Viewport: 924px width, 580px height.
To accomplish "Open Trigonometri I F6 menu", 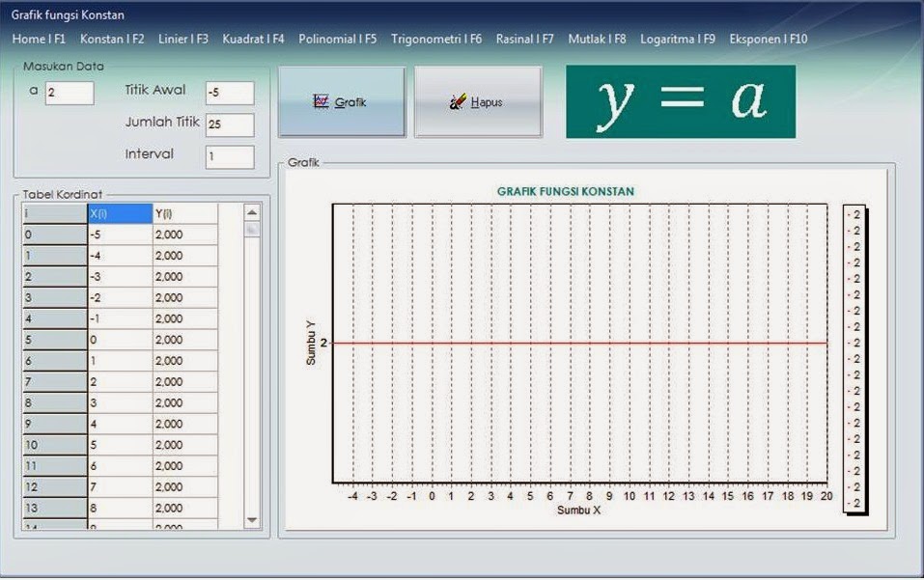I will 436,39.
